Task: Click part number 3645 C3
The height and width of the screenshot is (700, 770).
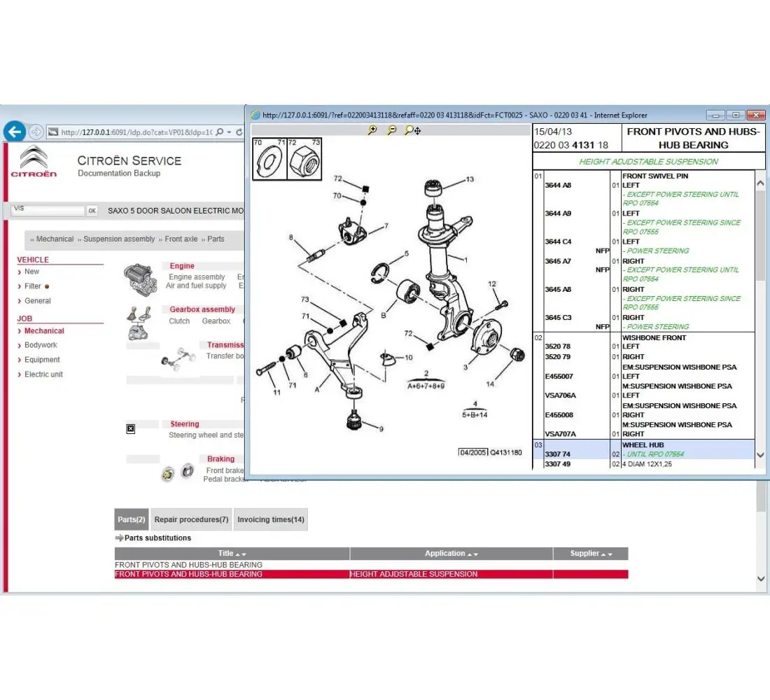Action: (558, 317)
